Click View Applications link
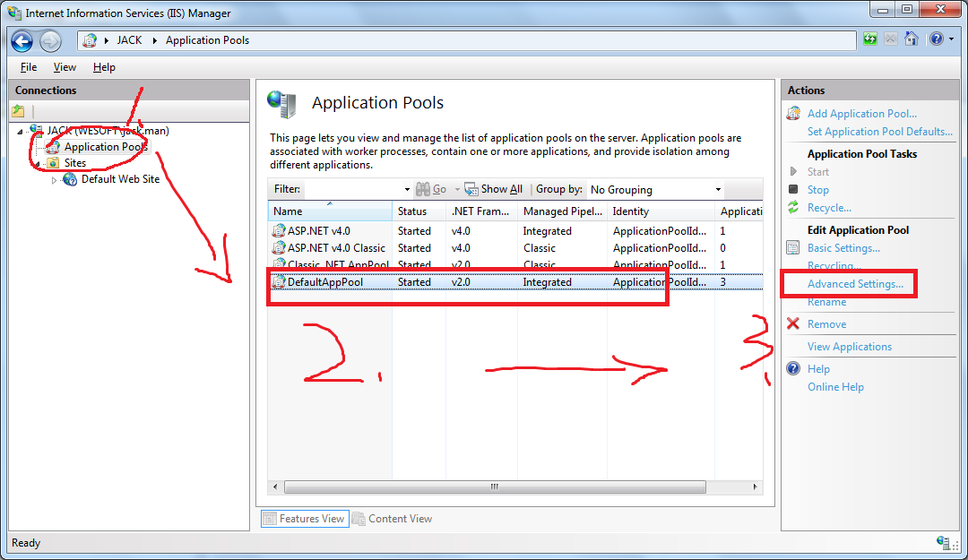The width and height of the screenshot is (968, 560). pyautogui.click(x=850, y=347)
